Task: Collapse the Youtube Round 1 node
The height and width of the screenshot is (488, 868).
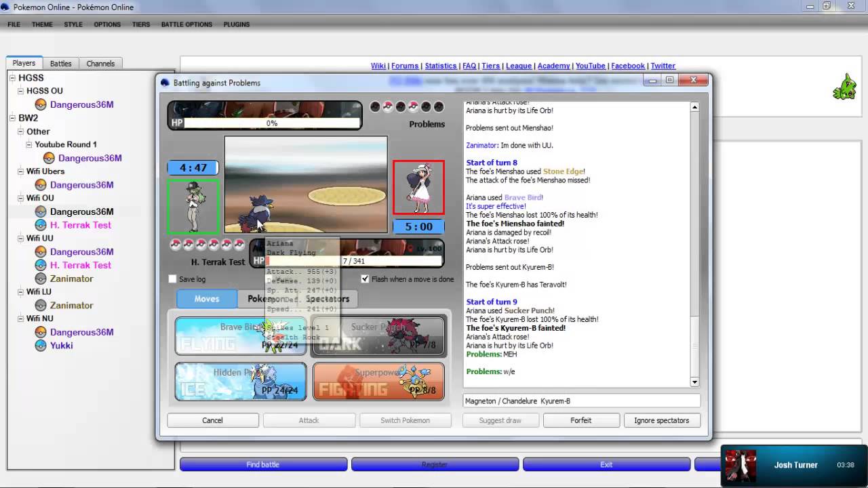Action: (29, 144)
